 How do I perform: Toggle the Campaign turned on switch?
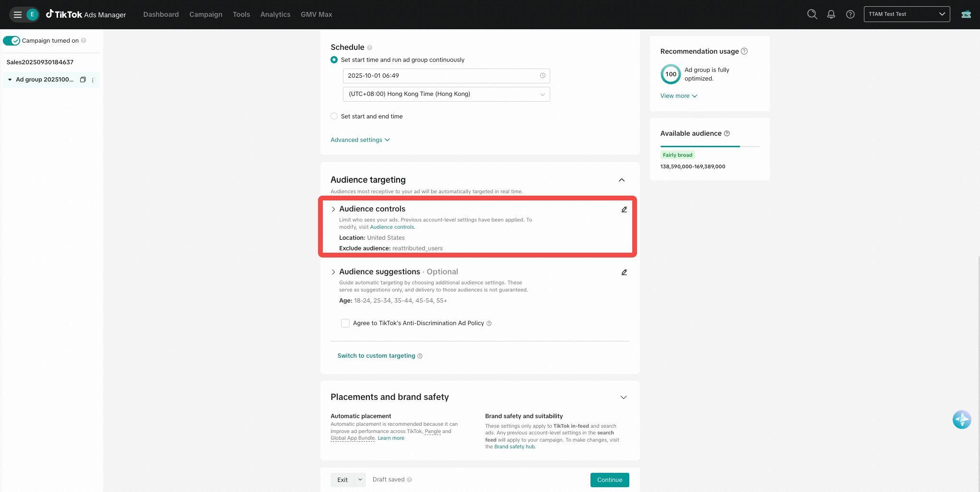[12, 41]
